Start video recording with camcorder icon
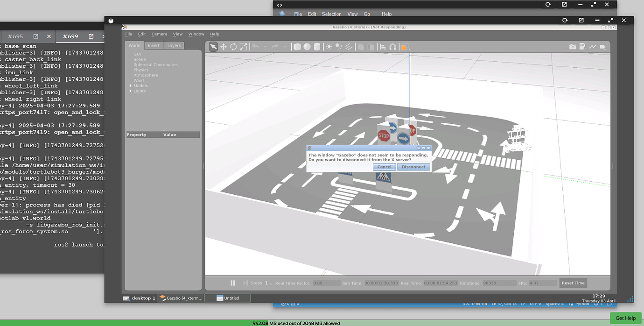644x326 pixels. [x=602, y=47]
